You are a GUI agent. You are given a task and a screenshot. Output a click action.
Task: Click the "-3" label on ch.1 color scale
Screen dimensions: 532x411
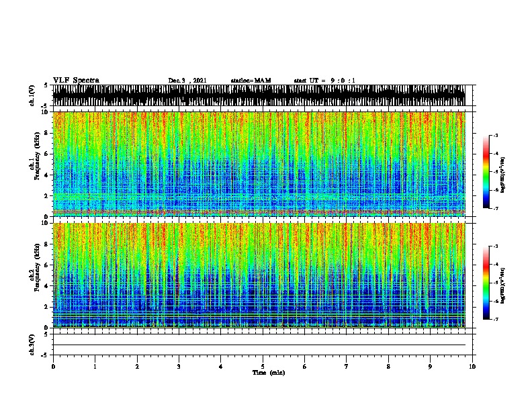pos(496,136)
